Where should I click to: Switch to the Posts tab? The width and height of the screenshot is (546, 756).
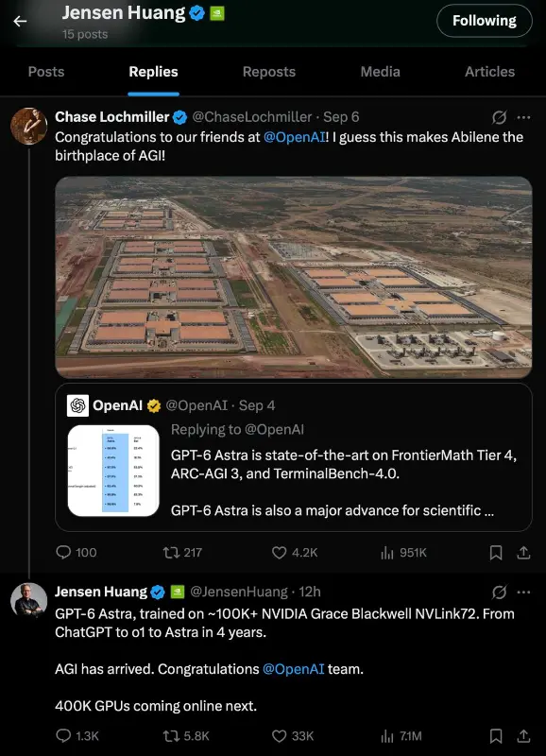[46, 72]
